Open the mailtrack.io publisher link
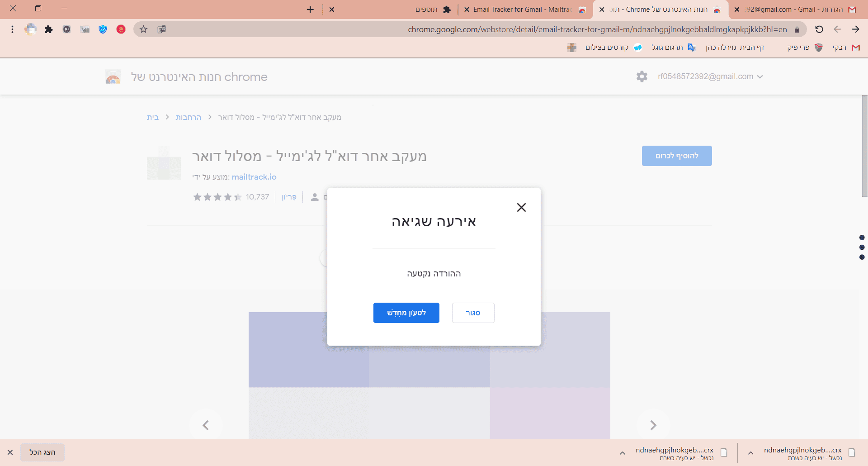Image resolution: width=868 pixels, height=466 pixels. [x=254, y=177]
